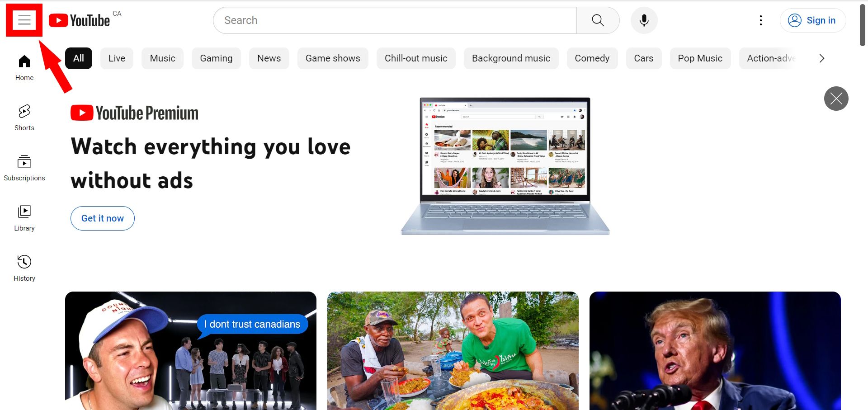This screenshot has width=868, height=410.
Task: Select the All filter chip
Action: tap(79, 58)
